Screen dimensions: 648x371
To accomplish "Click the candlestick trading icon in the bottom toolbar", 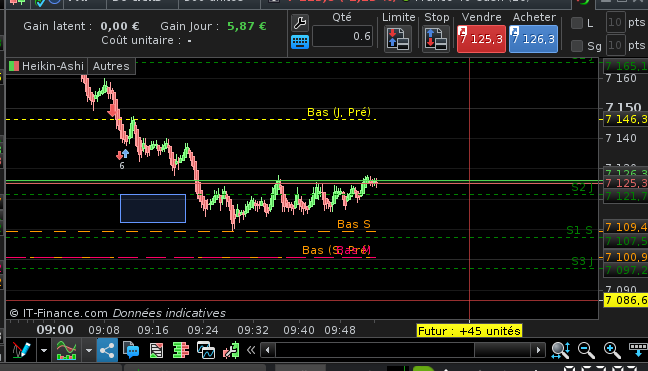I will click(231, 350).
